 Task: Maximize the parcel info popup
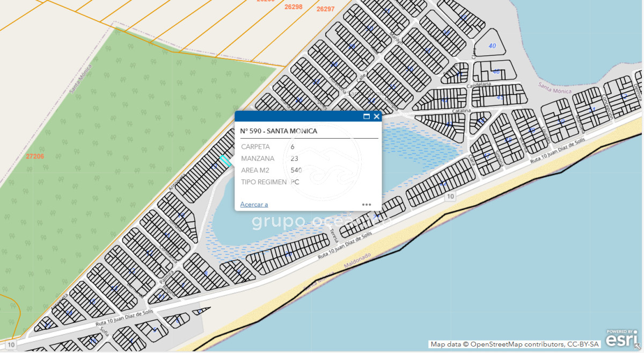pyautogui.click(x=367, y=117)
